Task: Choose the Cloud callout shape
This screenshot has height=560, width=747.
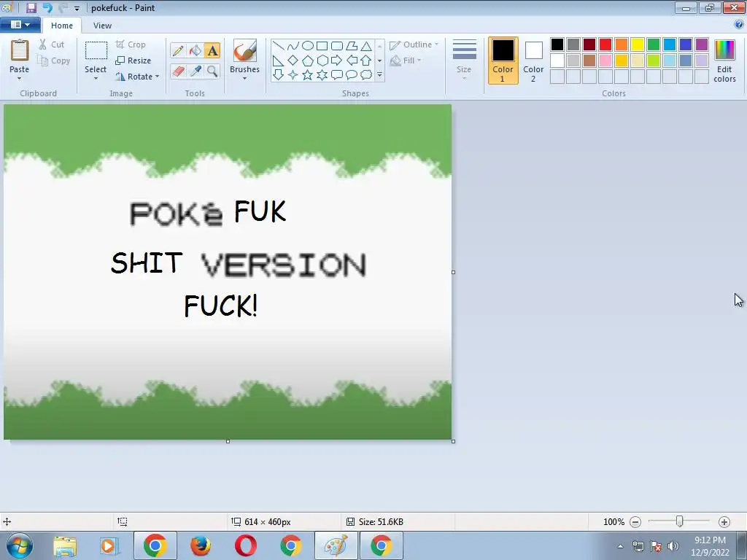Action: click(366, 75)
